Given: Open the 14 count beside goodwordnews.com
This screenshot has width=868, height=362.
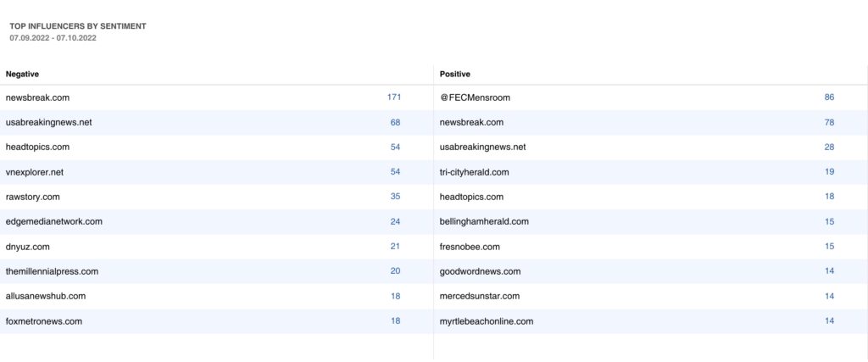Looking at the screenshot, I should pos(829,271).
